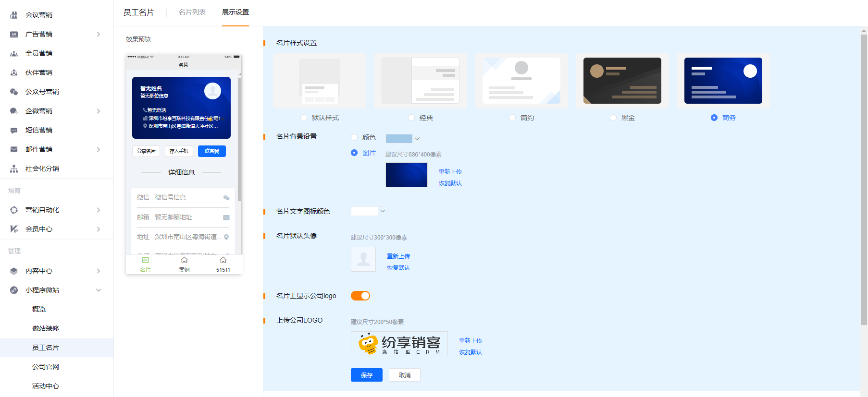The width and height of the screenshot is (868, 397).
Task: Click the 短信营销 message icon
Action: (x=14, y=130)
